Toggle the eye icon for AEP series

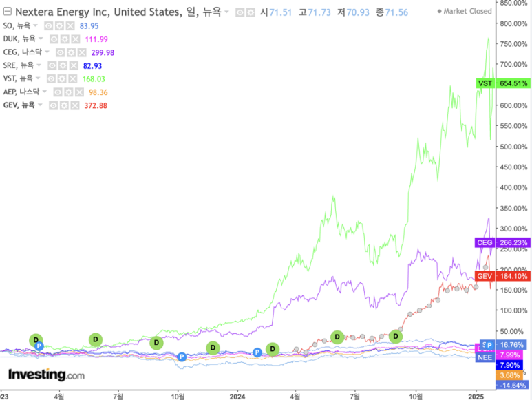[x=58, y=92]
